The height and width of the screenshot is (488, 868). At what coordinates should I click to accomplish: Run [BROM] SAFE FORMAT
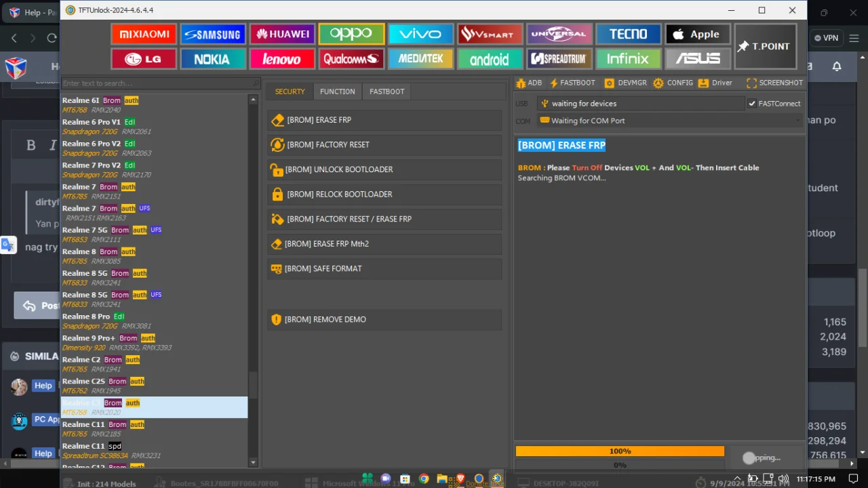[x=384, y=269]
